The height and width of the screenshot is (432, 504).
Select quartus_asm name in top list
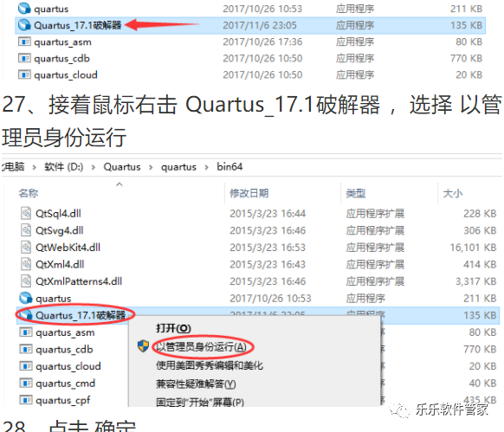click(x=62, y=42)
